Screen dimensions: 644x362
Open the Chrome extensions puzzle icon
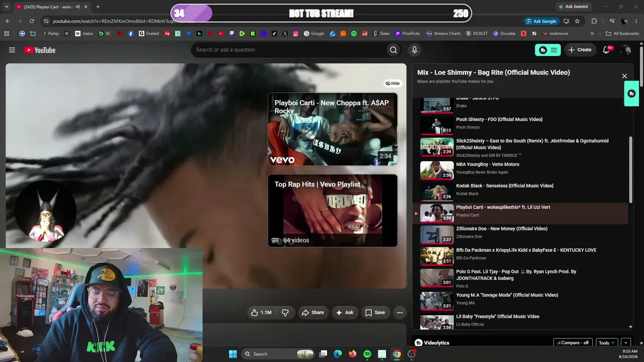click(x=594, y=21)
